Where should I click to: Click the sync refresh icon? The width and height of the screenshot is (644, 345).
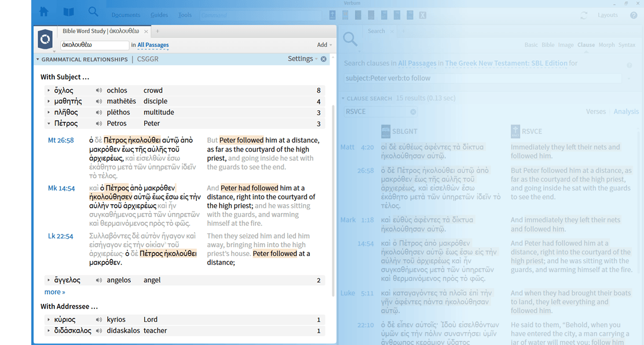point(584,15)
